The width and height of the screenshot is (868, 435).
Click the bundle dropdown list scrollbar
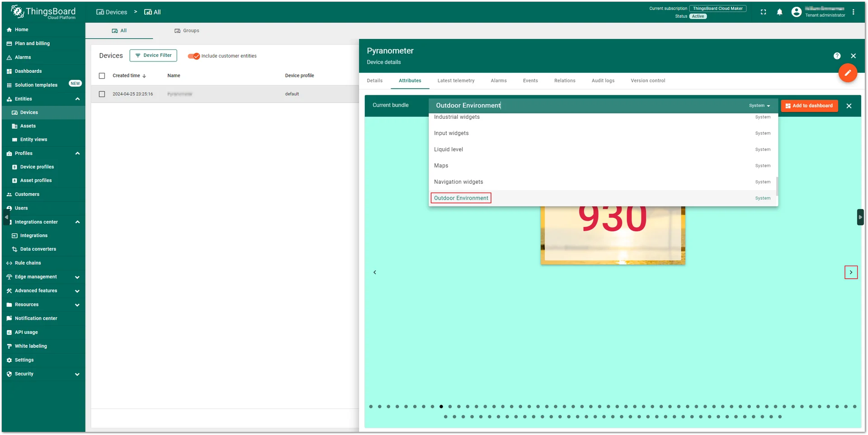coord(777,186)
